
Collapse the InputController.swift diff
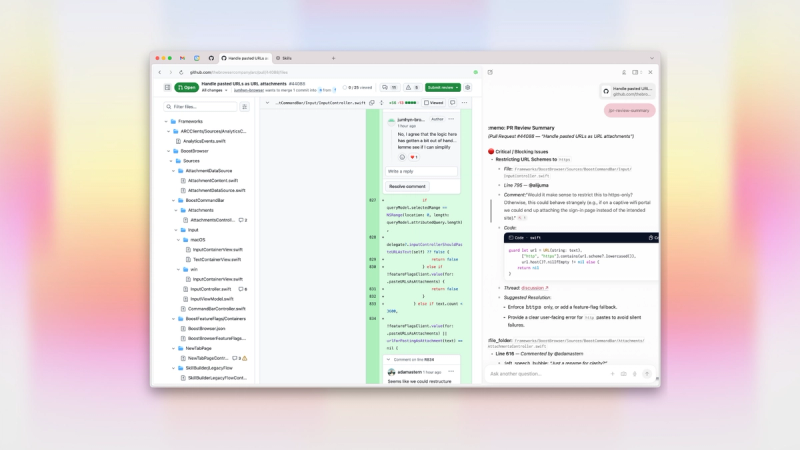click(x=267, y=103)
